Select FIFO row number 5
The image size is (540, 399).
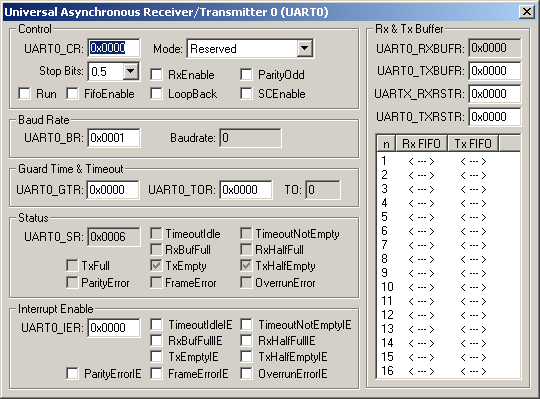point(448,217)
